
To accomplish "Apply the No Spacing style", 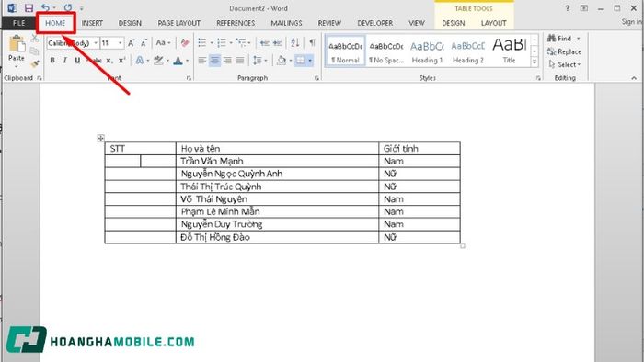I will pyautogui.click(x=386, y=51).
